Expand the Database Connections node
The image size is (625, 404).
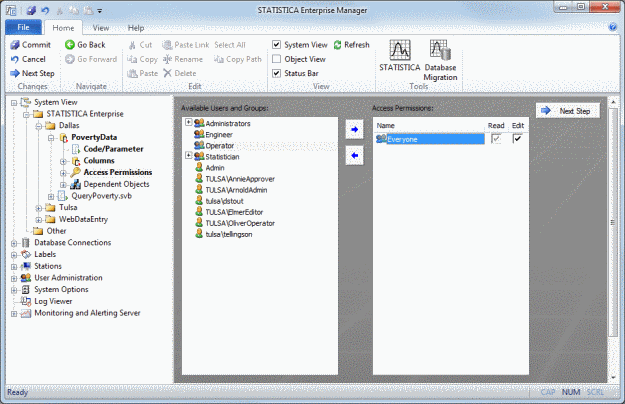tap(14, 243)
